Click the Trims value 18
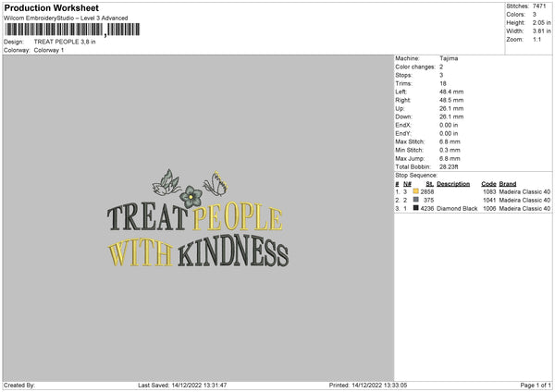This screenshot has width=555, height=392. tap(443, 83)
